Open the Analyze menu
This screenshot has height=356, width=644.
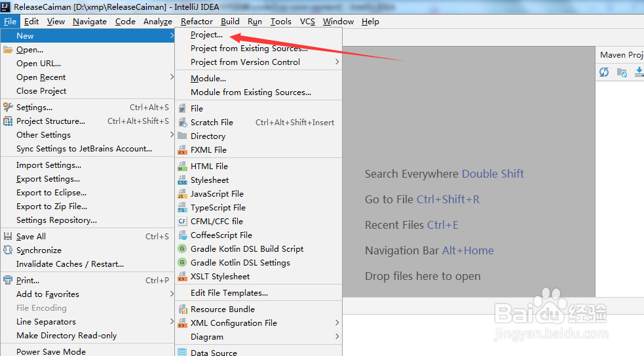point(158,22)
